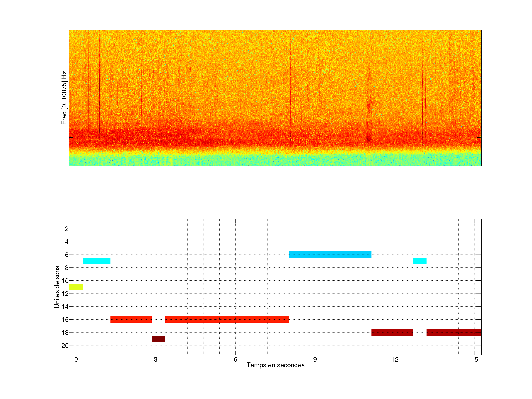Click the cyan bar near time 1 second
Image resolution: width=532 pixels, height=399 pixels.
click(97, 261)
